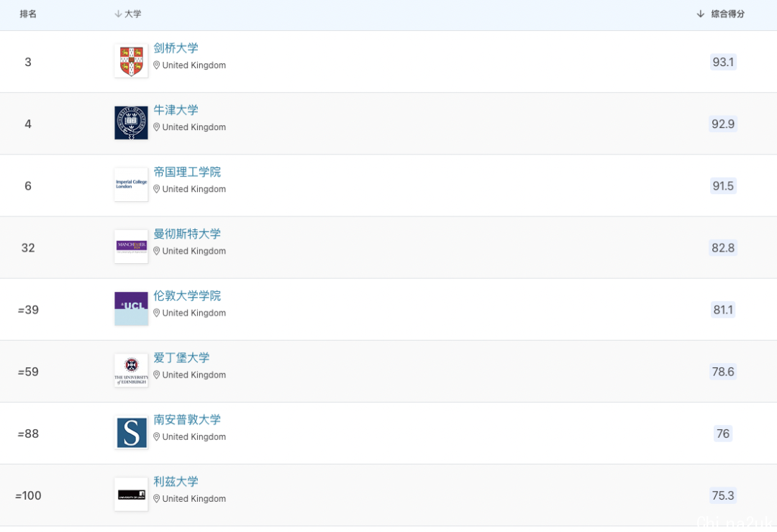777x532 pixels.
Task: Click the Southampton 'S' logo
Action: click(x=132, y=432)
